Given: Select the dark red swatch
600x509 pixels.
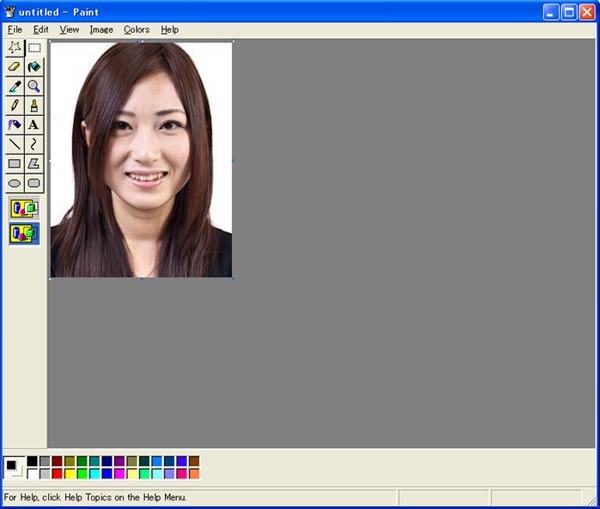Looking at the screenshot, I should [x=57, y=461].
